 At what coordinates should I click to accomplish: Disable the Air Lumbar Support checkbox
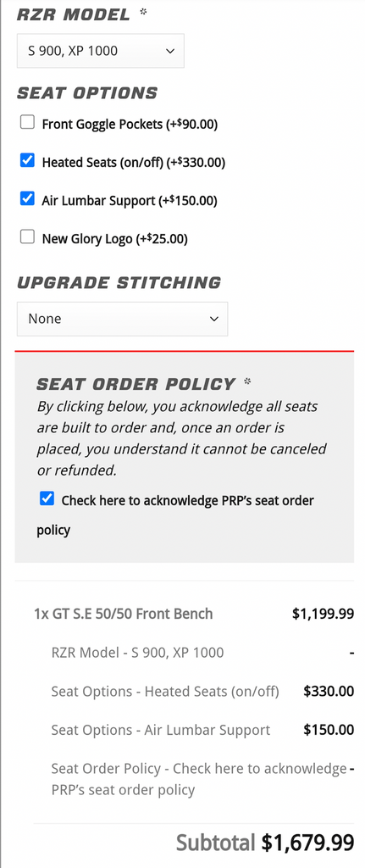(27, 198)
